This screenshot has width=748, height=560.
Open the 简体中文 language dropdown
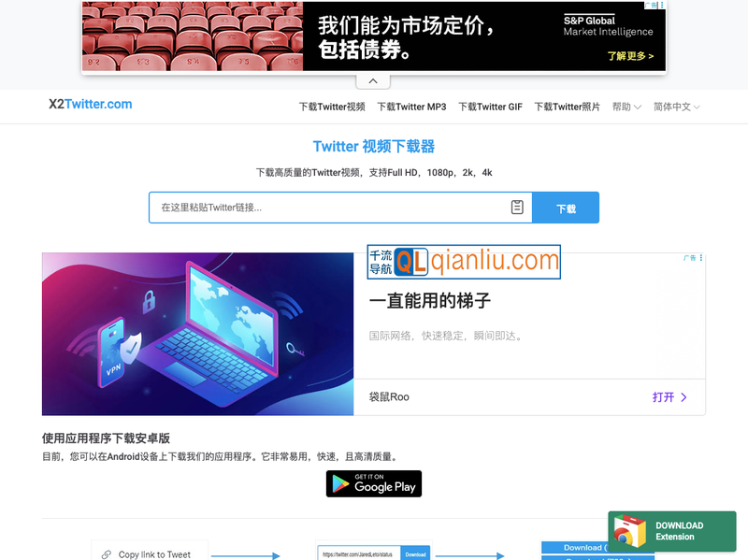(x=677, y=107)
